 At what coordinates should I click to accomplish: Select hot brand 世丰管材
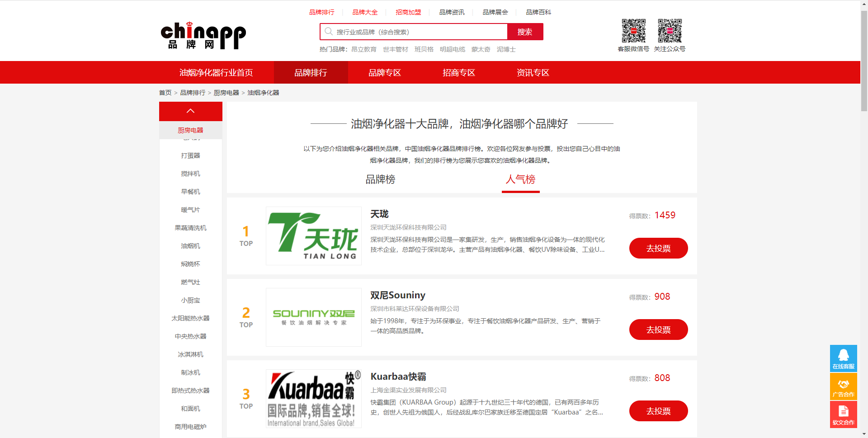tap(396, 49)
